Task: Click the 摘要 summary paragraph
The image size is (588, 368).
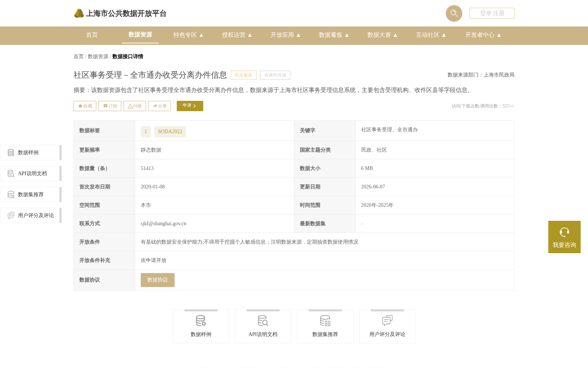Action: click(x=273, y=90)
